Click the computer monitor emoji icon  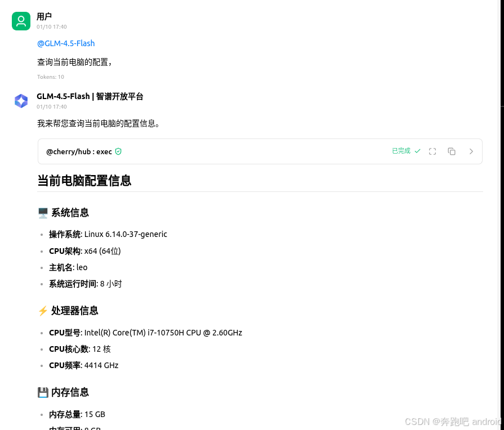pyautogui.click(x=43, y=213)
